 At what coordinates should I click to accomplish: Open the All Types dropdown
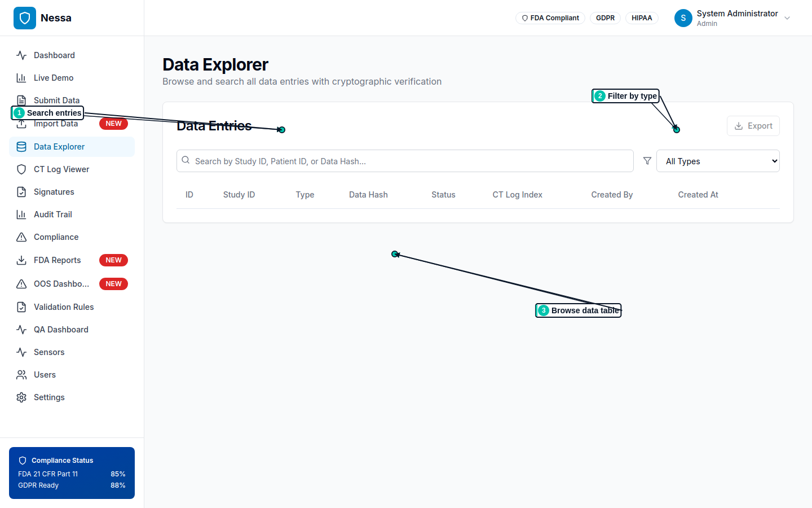click(x=718, y=160)
